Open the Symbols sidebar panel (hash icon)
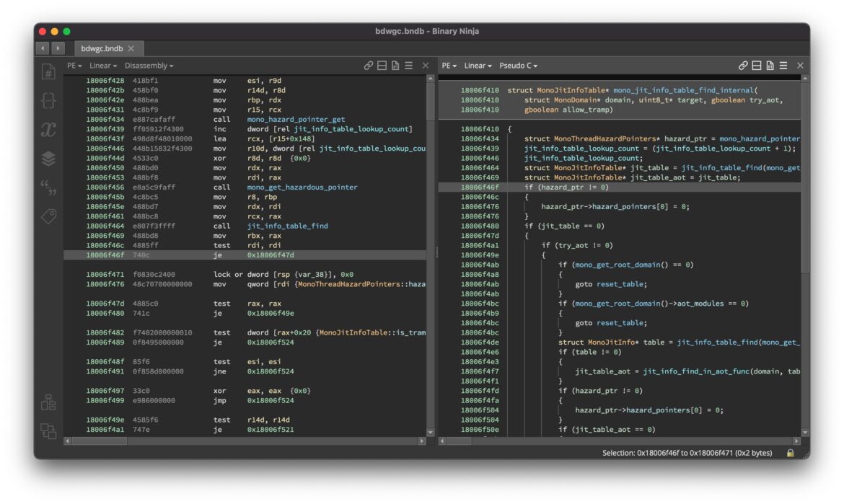This screenshot has height=504, width=844. click(48, 72)
